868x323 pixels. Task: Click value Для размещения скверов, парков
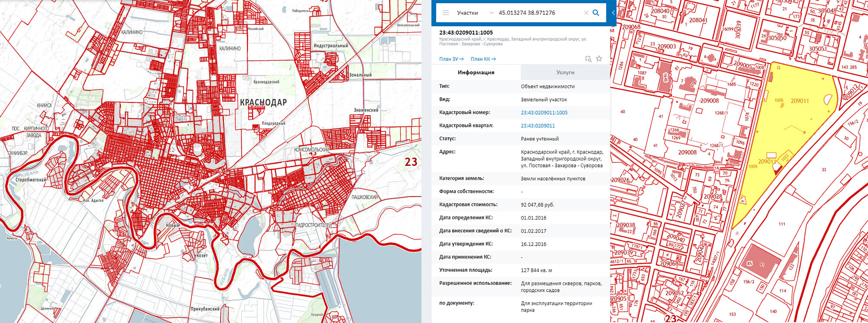point(561,287)
